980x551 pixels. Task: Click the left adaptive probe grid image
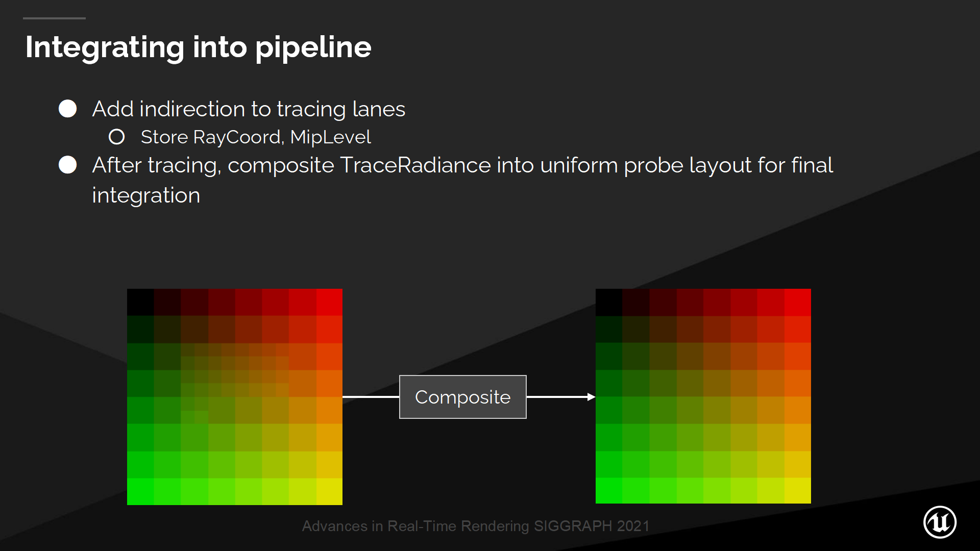click(x=235, y=397)
